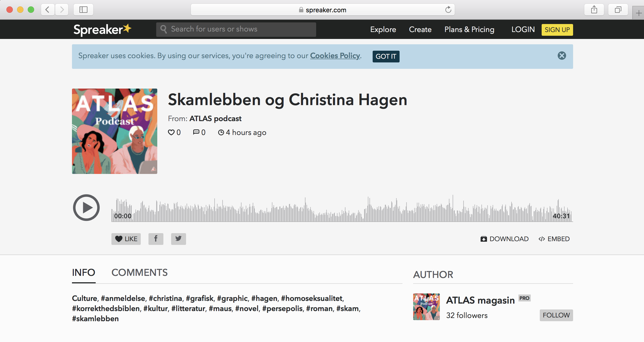This screenshot has height=342, width=644.
Task: Click the clock 4 hours ago label
Action: pyautogui.click(x=242, y=132)
